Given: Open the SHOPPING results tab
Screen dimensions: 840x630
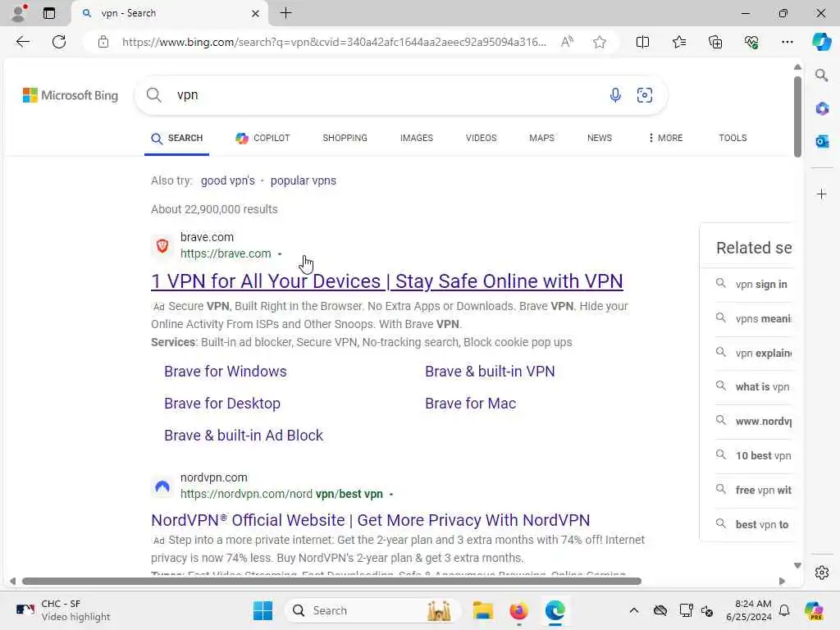Looking at the screenshot, I should [345, 138].
